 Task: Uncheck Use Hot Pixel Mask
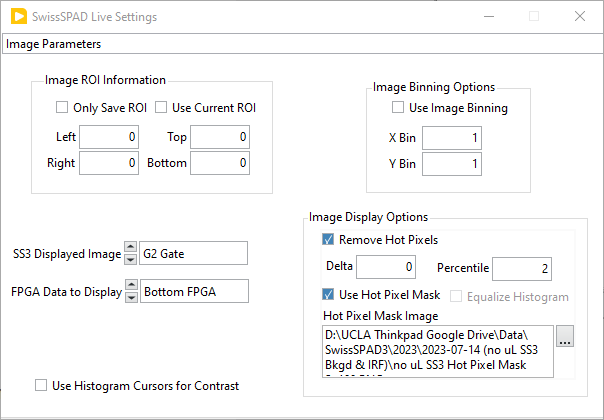tap(328, 295)
